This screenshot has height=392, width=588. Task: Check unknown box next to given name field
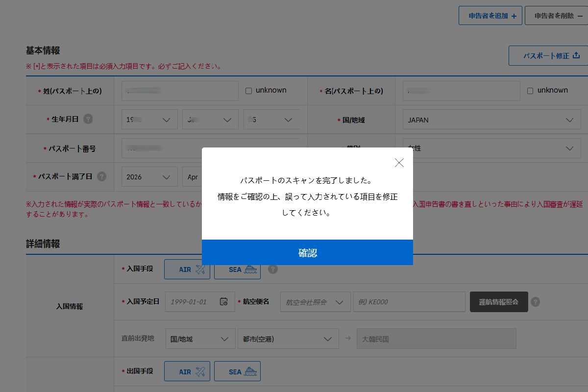pyautogui.click(x=530, y=91)
